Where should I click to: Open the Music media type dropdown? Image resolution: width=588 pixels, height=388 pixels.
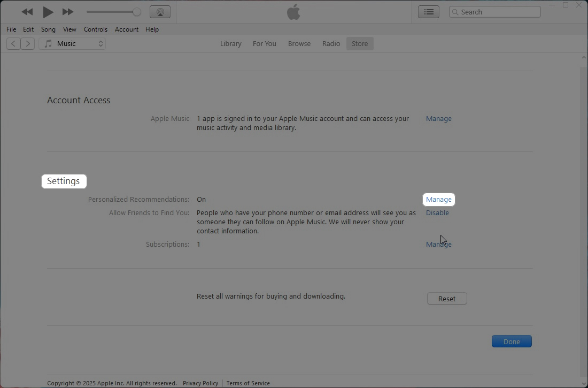click(x=72, y=43)
